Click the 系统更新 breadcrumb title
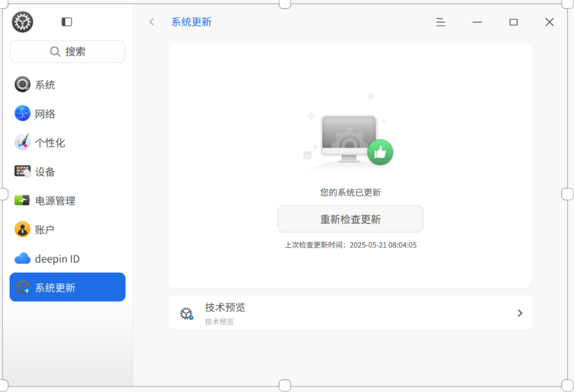This screenshot has height=392, width=574. pyautogui.click(x=191, y=22)
